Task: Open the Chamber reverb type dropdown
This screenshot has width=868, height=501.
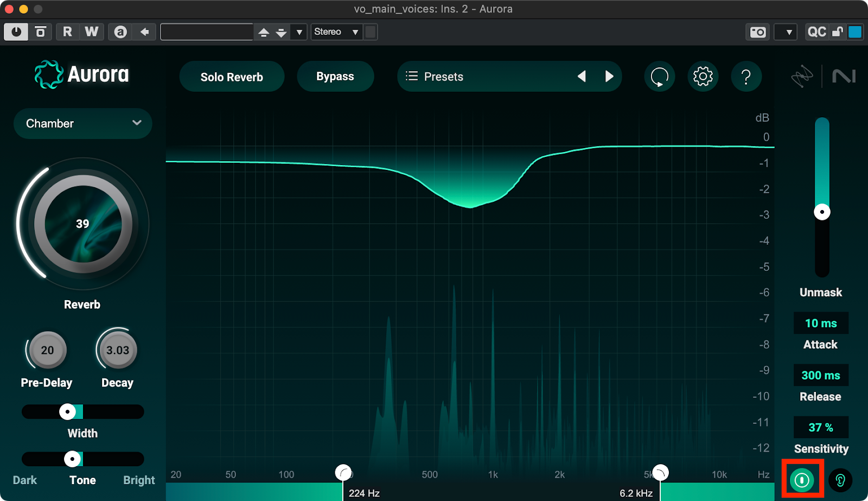Action: (83, 123)
